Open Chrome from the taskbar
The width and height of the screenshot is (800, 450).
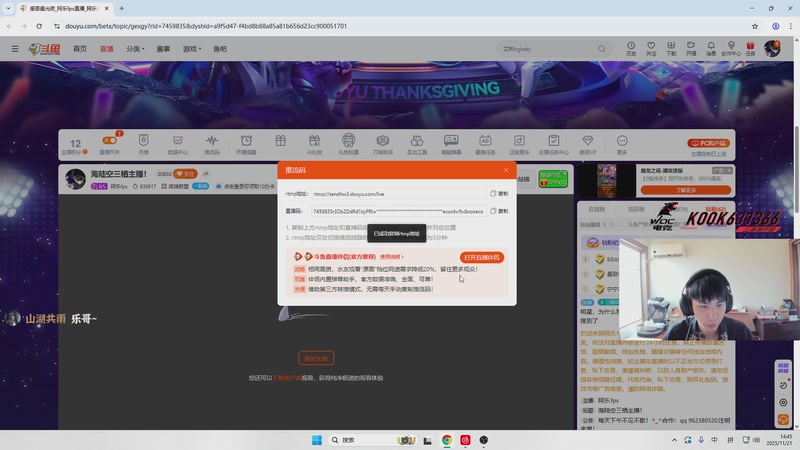click(x=446, y=440)
